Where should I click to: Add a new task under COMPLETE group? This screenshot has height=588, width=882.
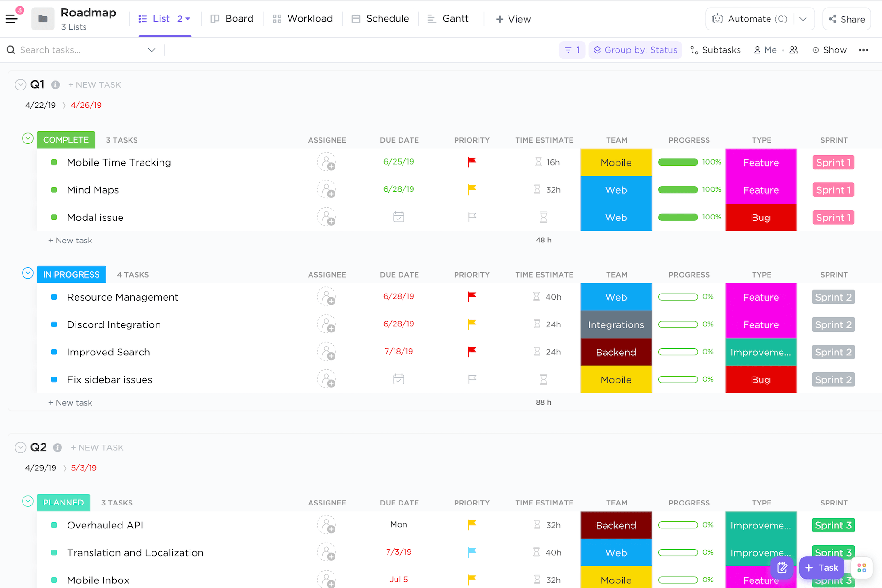pos(70,240)
